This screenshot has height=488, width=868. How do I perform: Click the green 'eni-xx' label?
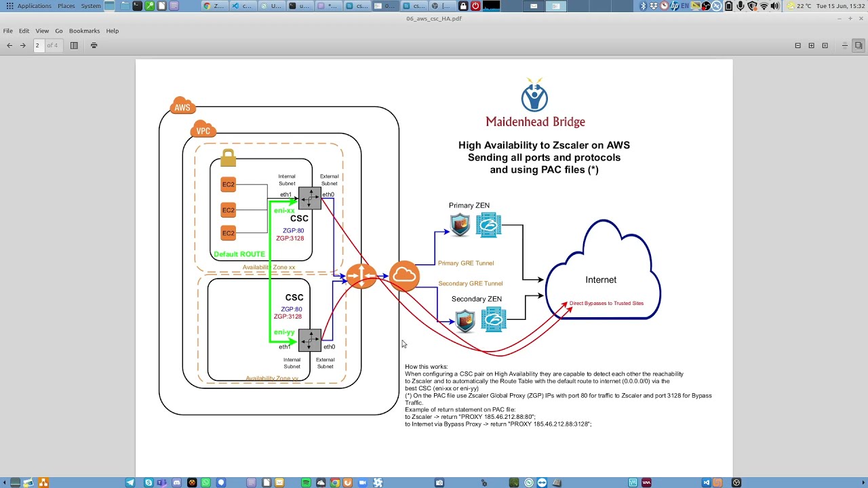point(284,210)
